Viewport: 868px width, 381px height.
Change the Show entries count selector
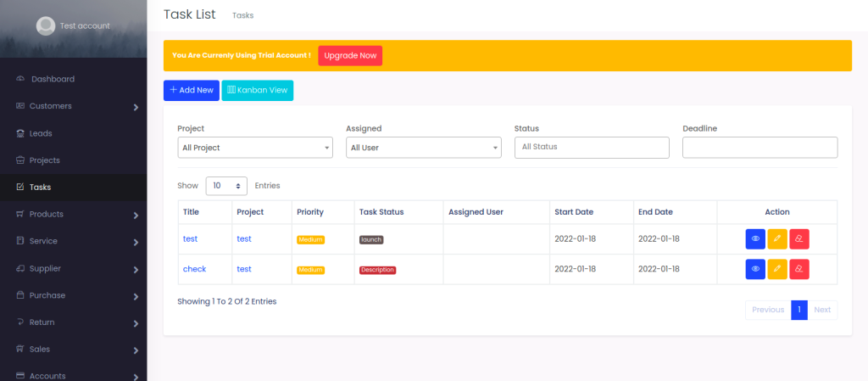pos(226,185)
